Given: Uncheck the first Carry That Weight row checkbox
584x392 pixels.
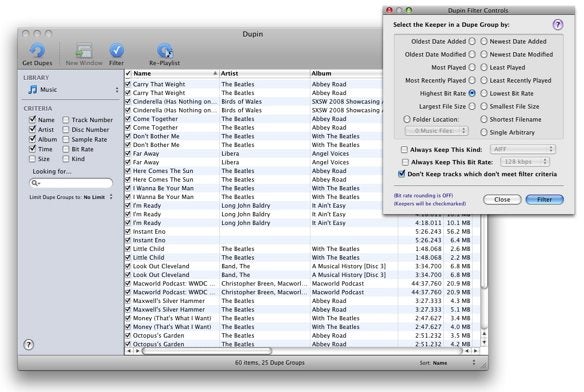Looking at the screenshot, I should 128,84.
